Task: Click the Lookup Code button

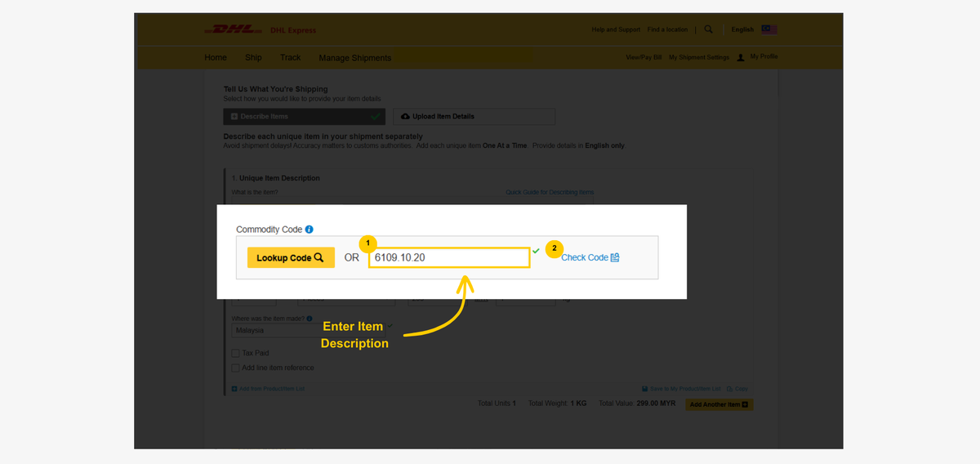Action: (291, 257)
